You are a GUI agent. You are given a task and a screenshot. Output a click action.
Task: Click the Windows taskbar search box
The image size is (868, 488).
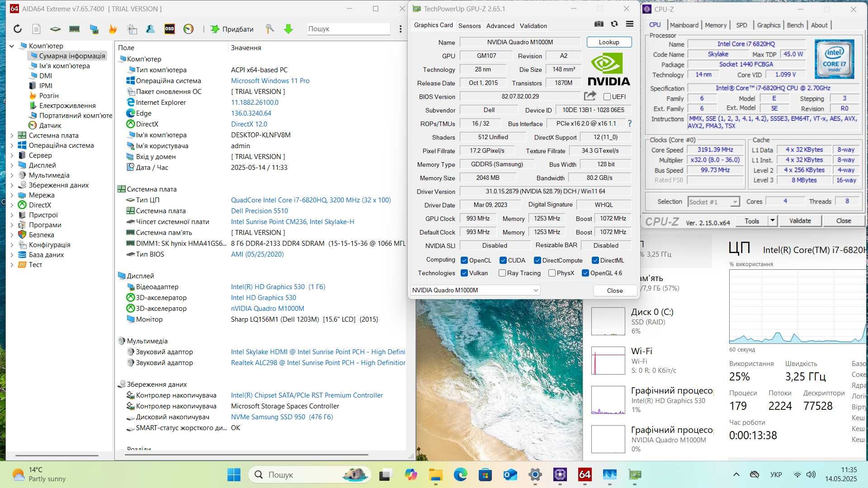309,474
